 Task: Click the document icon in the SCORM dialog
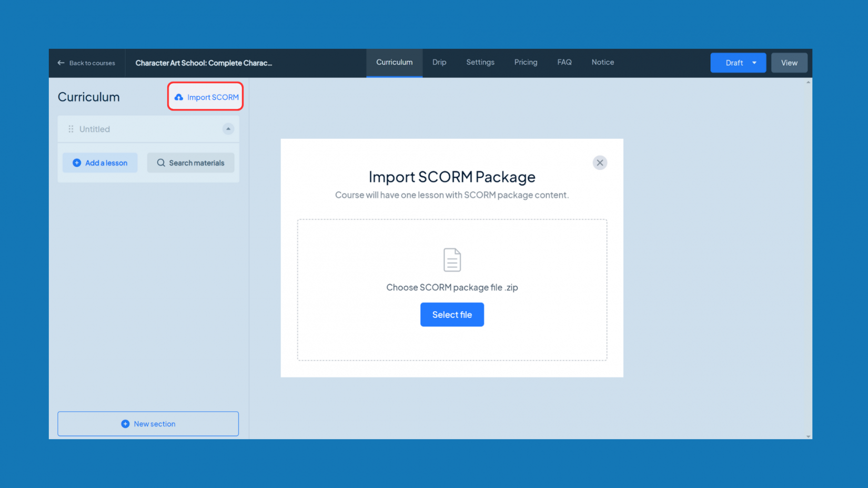click(452, 259)
